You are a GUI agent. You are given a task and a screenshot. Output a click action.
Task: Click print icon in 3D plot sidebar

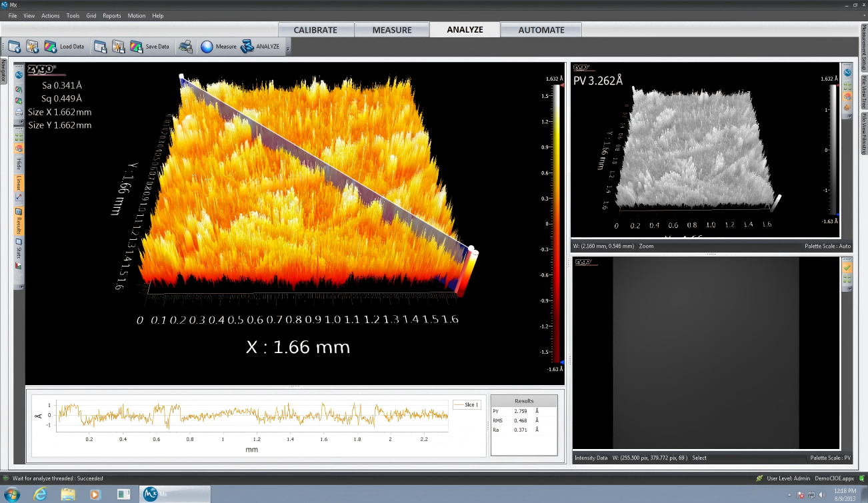click(x=19, y=111)
